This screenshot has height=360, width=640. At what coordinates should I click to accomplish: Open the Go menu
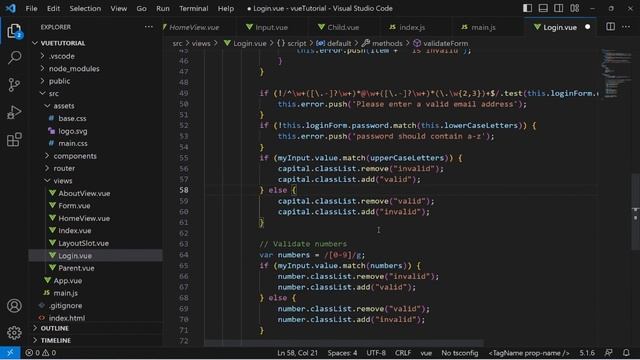click(142, 8)
